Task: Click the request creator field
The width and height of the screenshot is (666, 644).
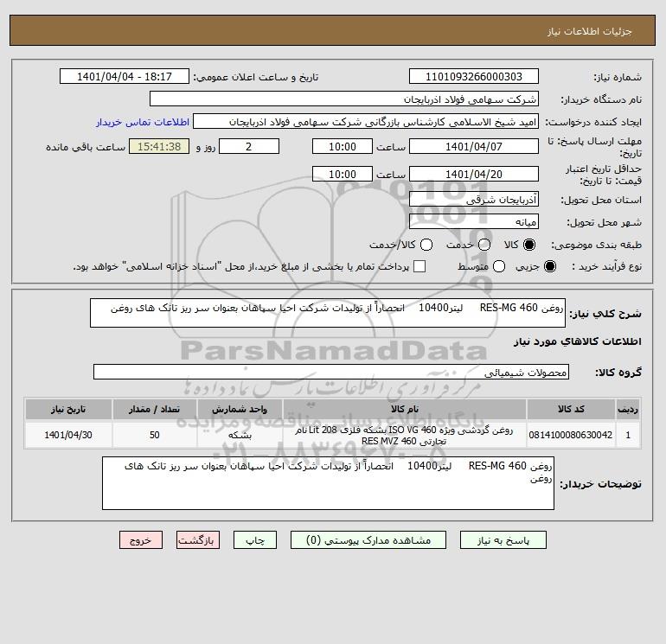Action: [366, 121]
